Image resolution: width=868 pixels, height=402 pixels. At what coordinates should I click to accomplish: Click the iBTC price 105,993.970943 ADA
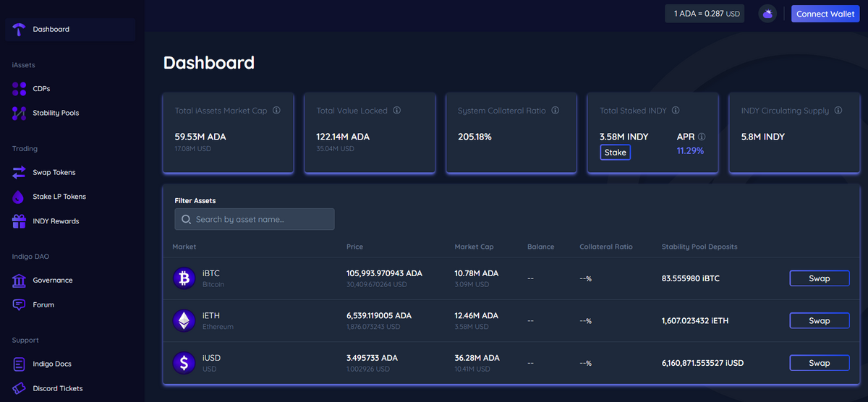pyautogui.click(x=384, y=273)
